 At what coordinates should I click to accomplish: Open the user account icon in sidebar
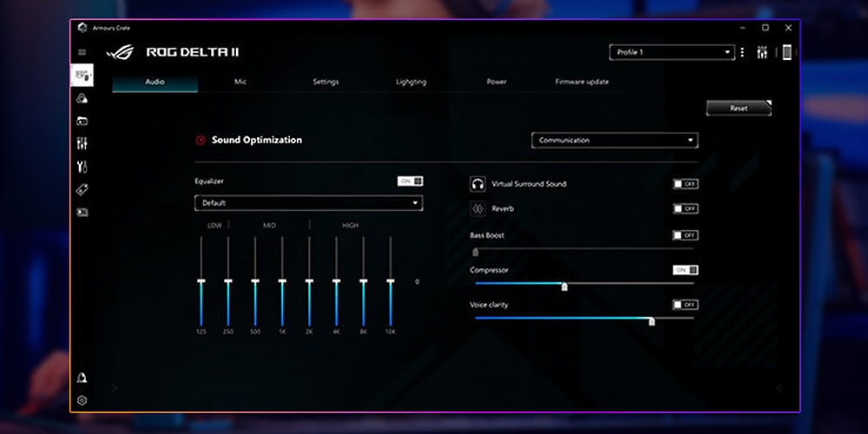82,378
